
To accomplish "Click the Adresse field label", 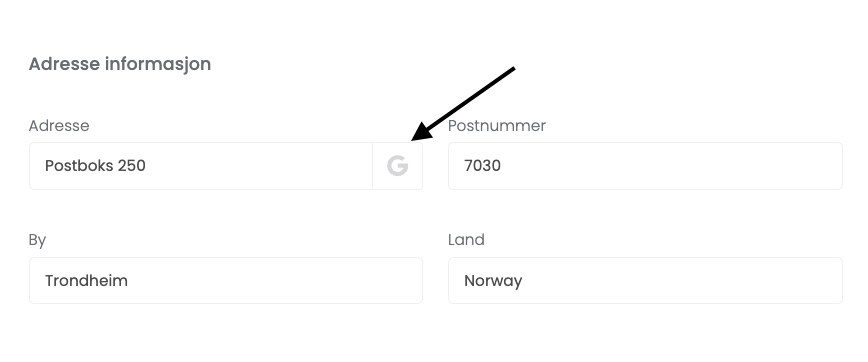I will (59, 126).
